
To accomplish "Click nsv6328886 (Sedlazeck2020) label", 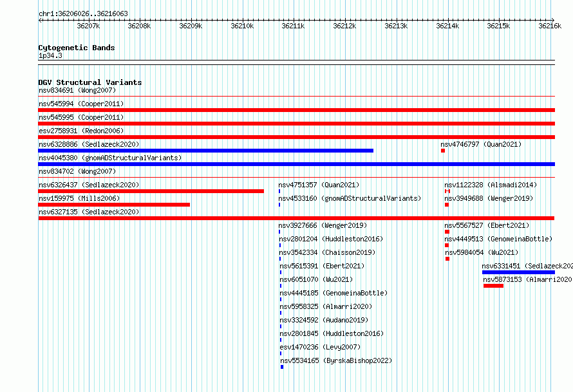I will click(89, 144).
